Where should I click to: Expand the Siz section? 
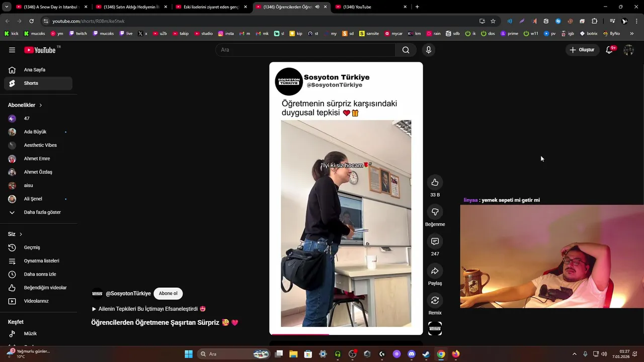point(15,234)
